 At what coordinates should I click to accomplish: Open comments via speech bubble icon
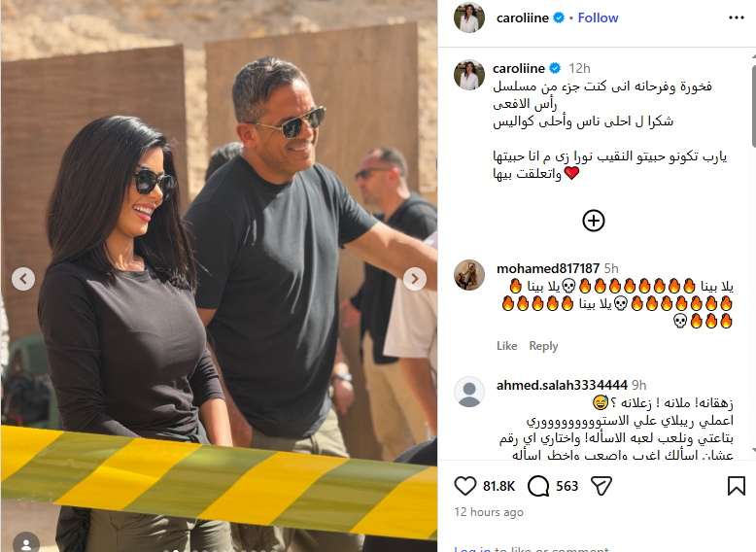[538, 486]
